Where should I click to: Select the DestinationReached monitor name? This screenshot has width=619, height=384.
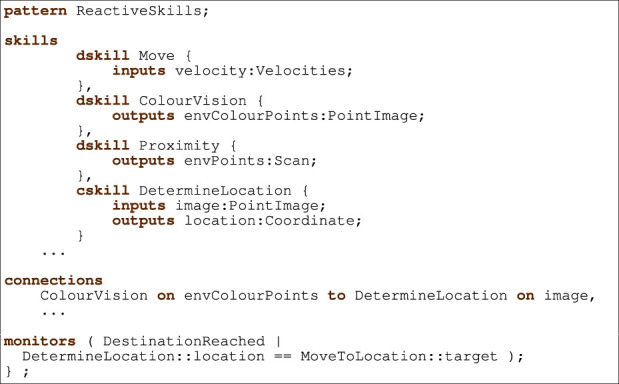tap(184, 341)
